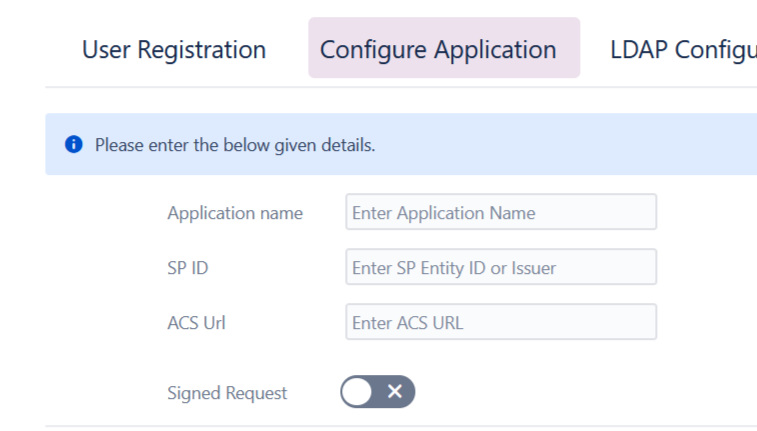757x431 pixels.
Task: Click the 'Enter Application Name' placeholder text
Action: (444, 213)
